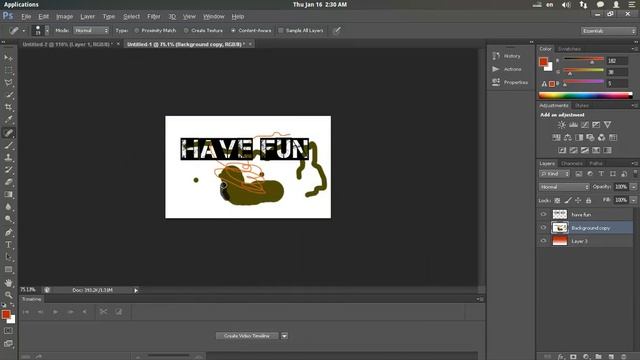Add a Color Balance adjustment
This screenshot has width=640, height=360.
tap(567, 138)
